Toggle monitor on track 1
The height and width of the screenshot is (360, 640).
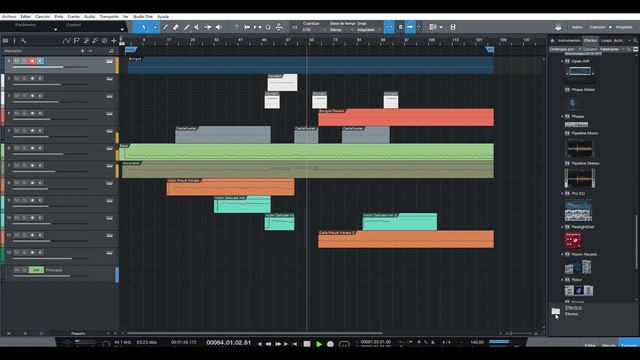click(x=40, y=61)
